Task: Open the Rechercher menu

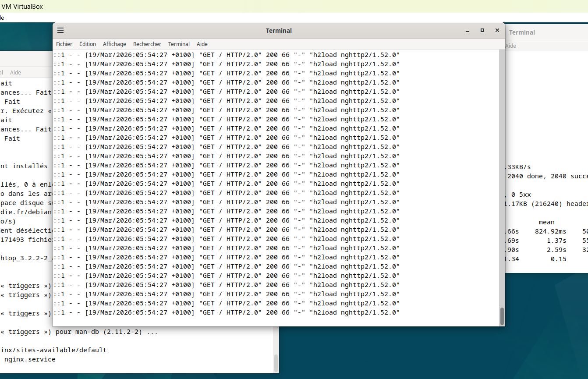Action: pyautogui.click(x=147, y=44)
